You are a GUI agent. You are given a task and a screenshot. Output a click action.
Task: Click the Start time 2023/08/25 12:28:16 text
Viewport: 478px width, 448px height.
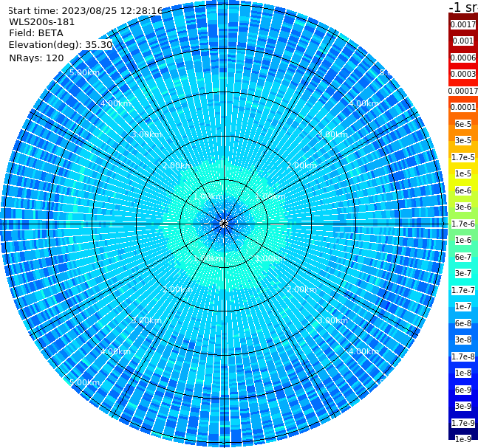click(85, 11)
